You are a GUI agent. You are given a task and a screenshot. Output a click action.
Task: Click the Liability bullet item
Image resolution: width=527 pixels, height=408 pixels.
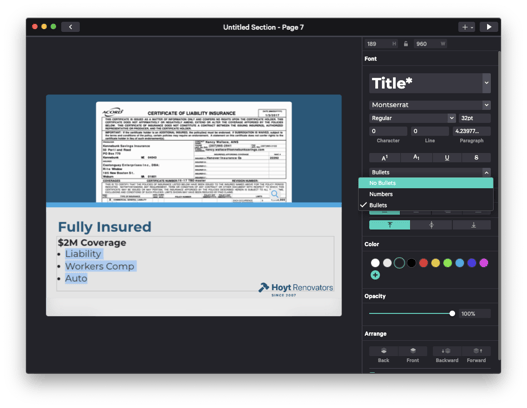tap(83, 254)
